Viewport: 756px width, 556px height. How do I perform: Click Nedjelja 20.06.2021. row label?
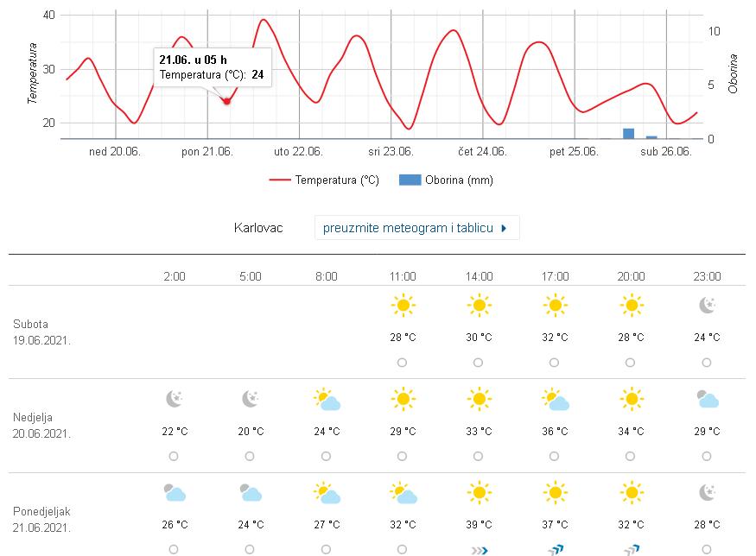click(41, 426)
